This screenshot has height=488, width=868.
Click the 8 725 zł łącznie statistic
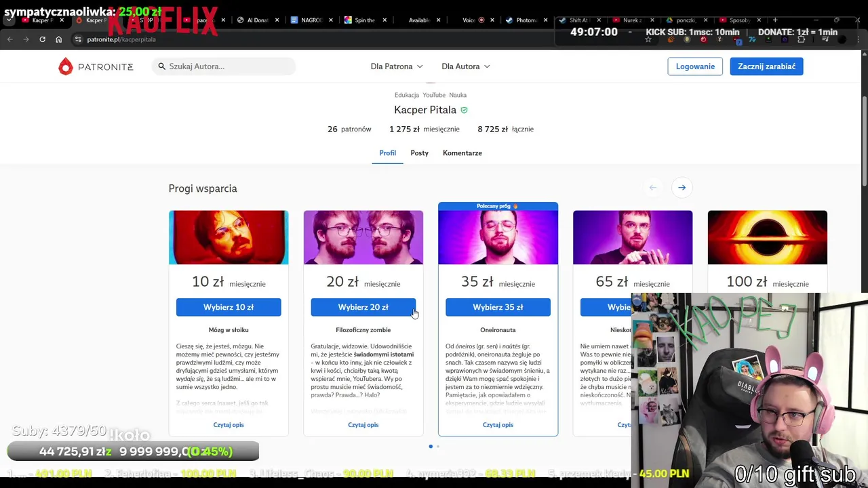coord(505,129)
